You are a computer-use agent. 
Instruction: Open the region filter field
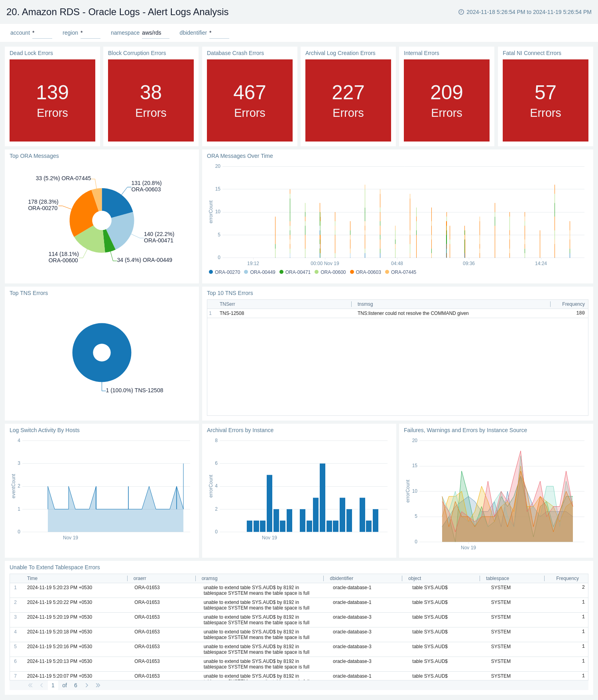[90, 33]
